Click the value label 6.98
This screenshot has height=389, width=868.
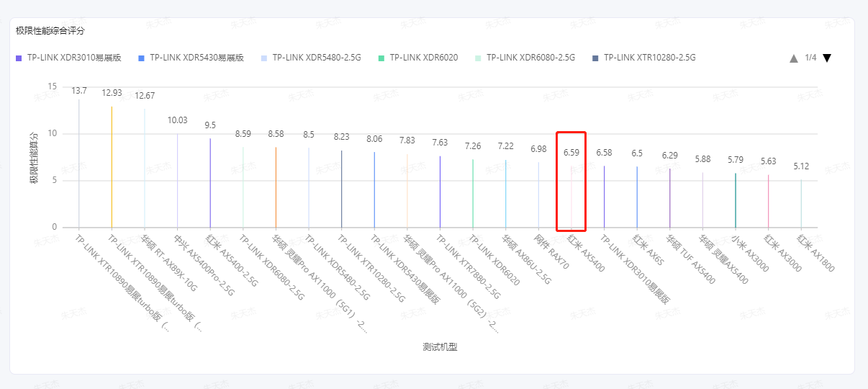[x=538, y=149]
